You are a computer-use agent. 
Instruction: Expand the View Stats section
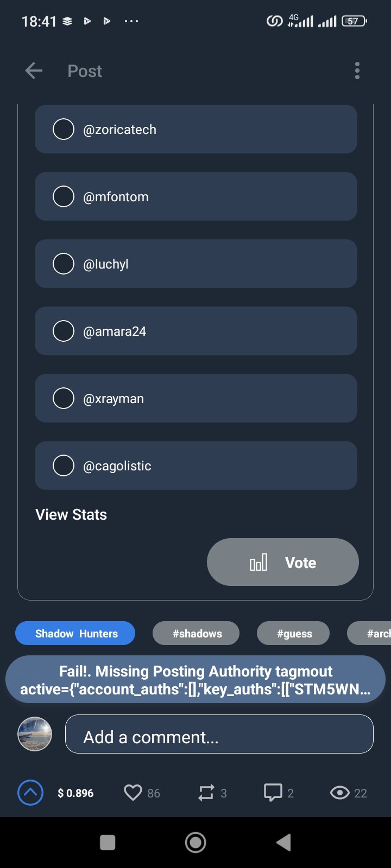click(71, 514)
